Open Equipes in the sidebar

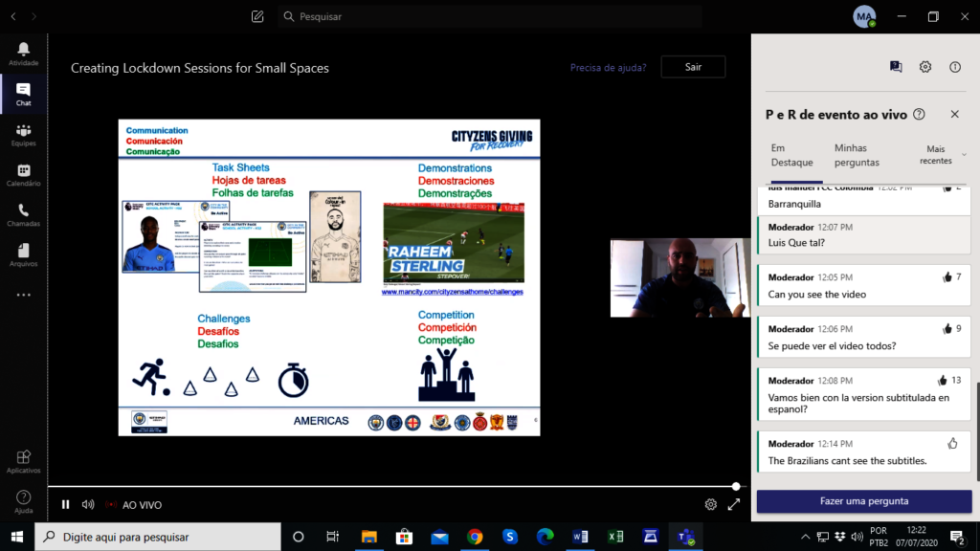(x=23, y=134)
